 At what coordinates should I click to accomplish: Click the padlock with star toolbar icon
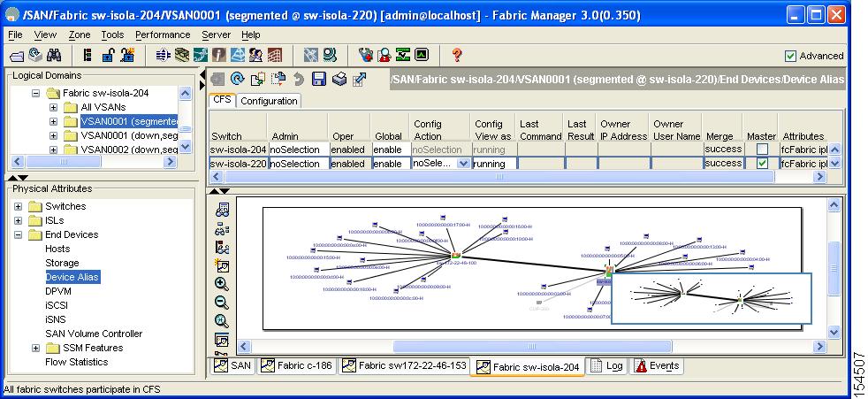127,56
